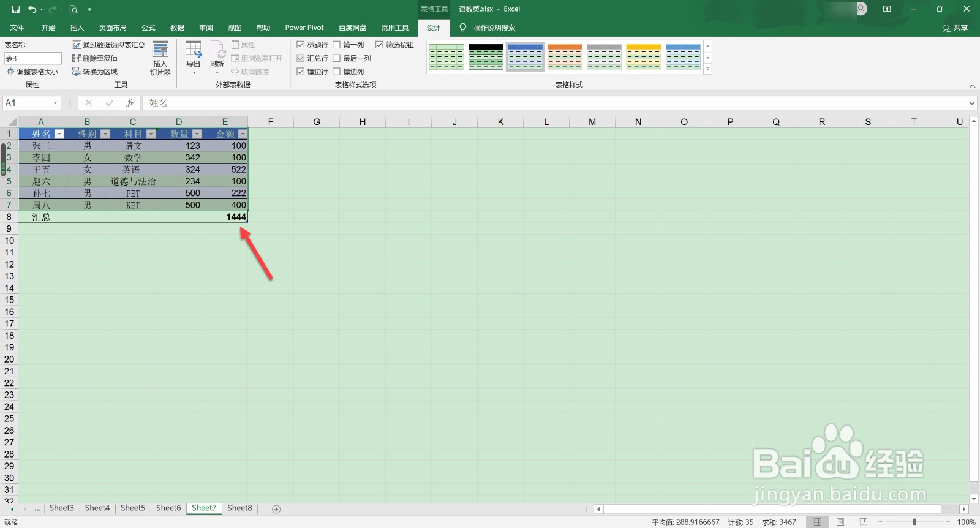Switch to Sheet8 tab
Viewport: 980px width, 528px height.
(x=239, y=508)
